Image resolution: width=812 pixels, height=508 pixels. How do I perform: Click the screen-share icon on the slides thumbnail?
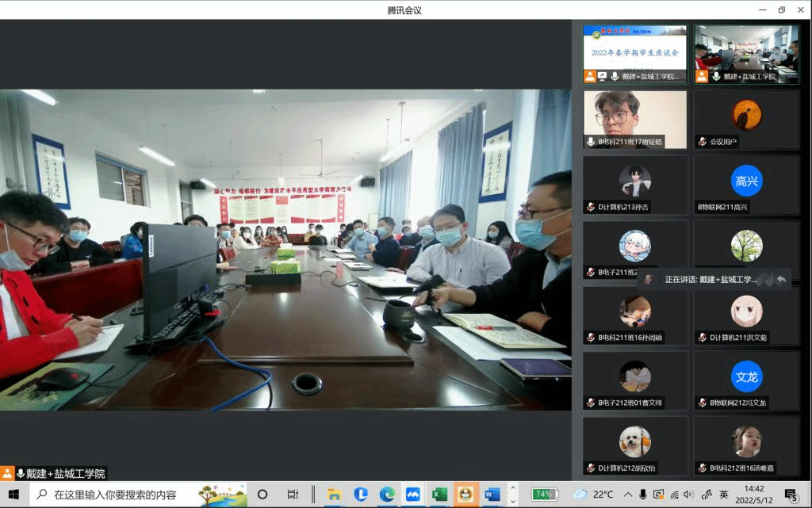[x=602, y=76]
